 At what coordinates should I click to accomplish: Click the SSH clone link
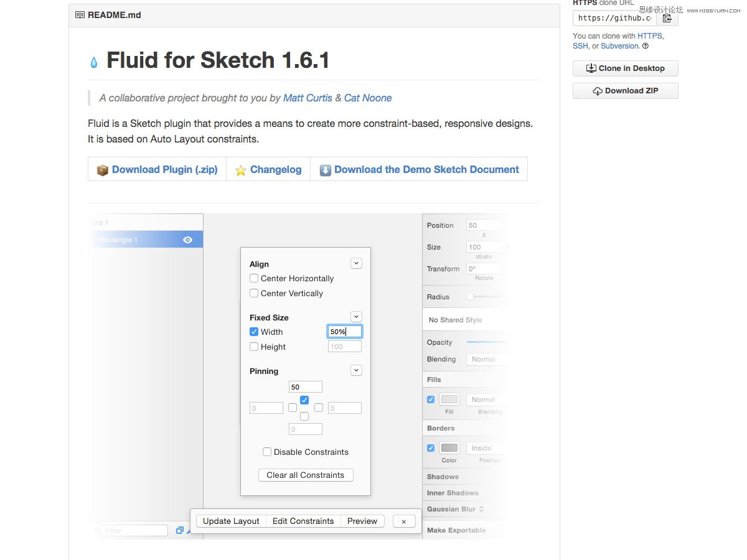pyautogui.click(x=580, y=46)
